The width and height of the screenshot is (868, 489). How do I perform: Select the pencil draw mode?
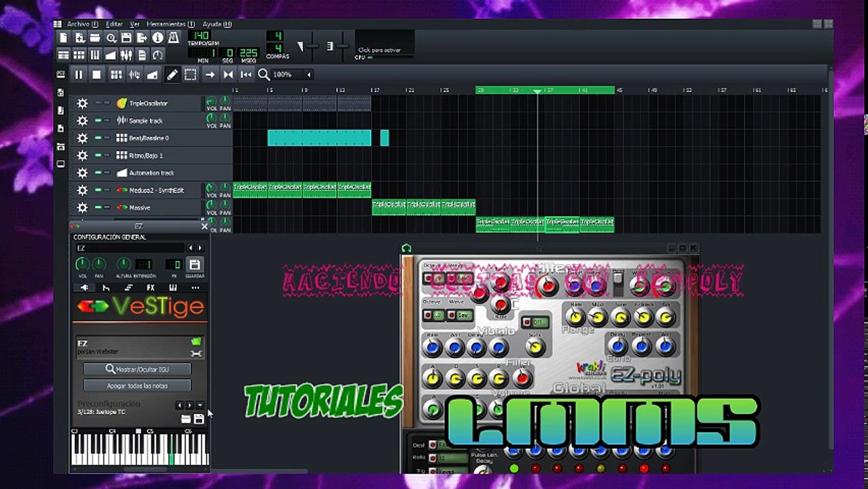click(173, 75)
